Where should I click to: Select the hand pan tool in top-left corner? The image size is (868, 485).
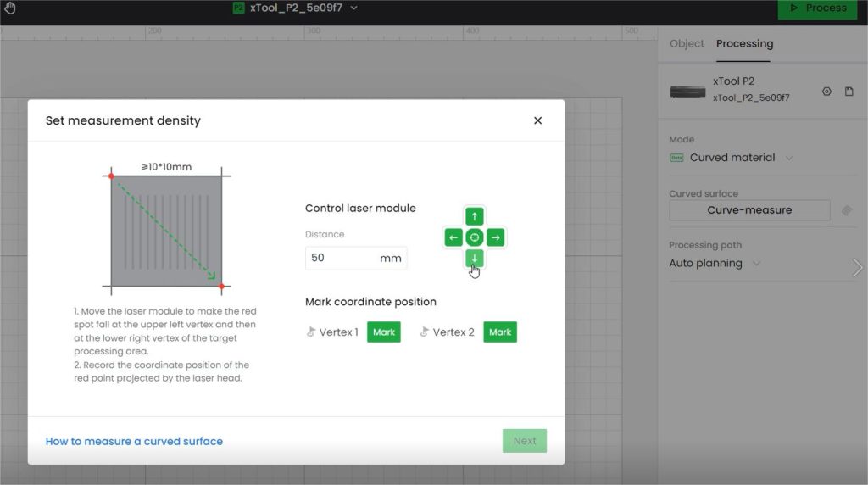coord(9,8)
